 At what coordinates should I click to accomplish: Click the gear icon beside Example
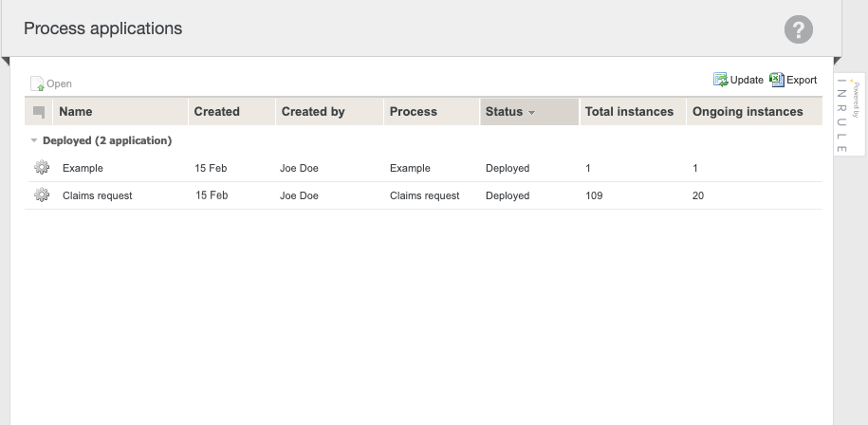tap(42, 168)
